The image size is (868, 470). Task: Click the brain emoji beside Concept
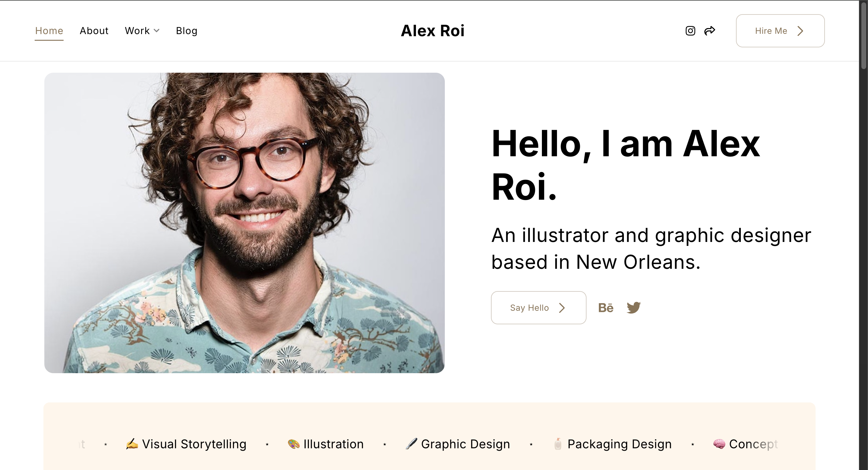coord(719,444)
